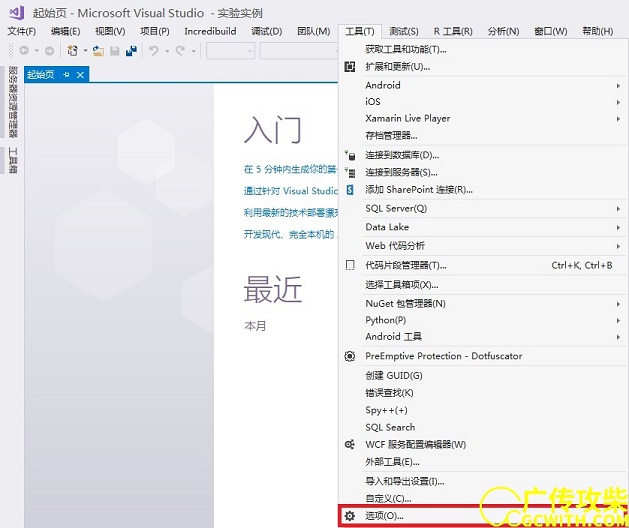Open the R 工具(R) menu
This screenshot has height=528, width=629.
click(453, 31)
